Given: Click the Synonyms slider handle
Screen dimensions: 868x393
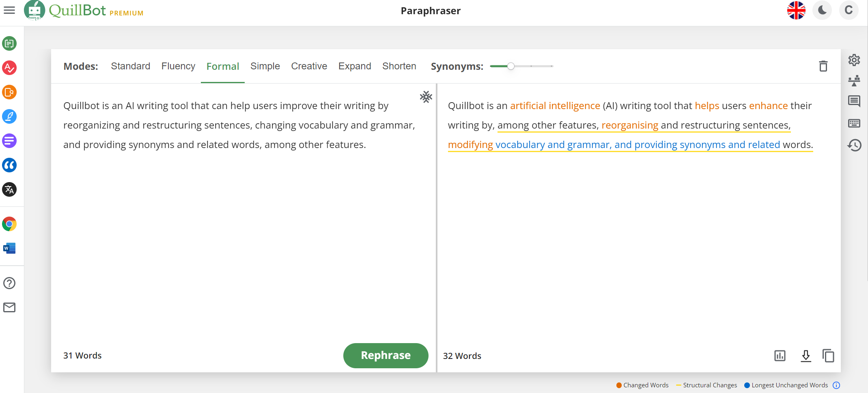Looking at the screenshot, I should point(511,66).
